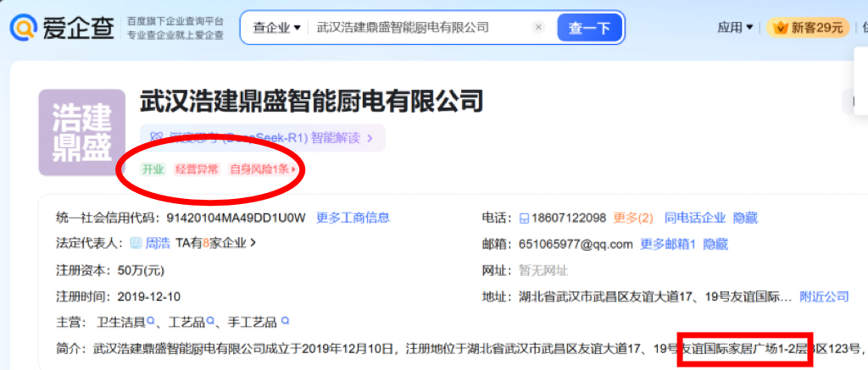868x370 pixels.
Task: Open 附近公司 nearby companies link
Action: point(824,296)
